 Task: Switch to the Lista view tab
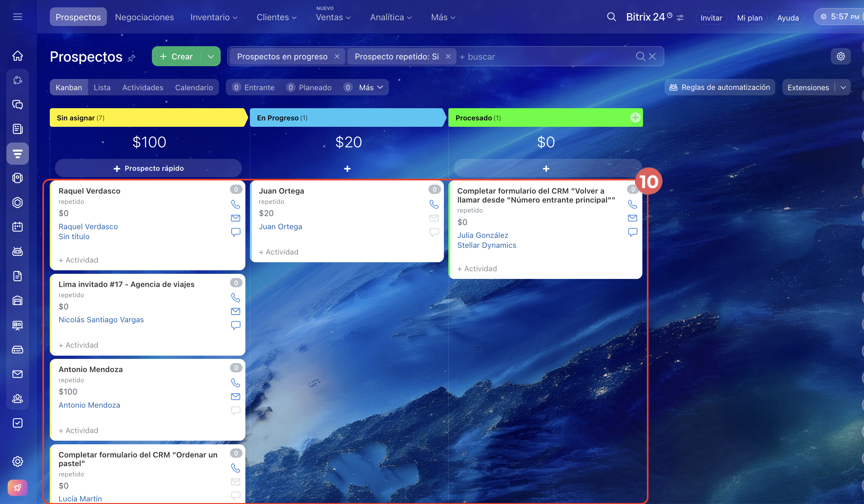[x=102, y=87]
